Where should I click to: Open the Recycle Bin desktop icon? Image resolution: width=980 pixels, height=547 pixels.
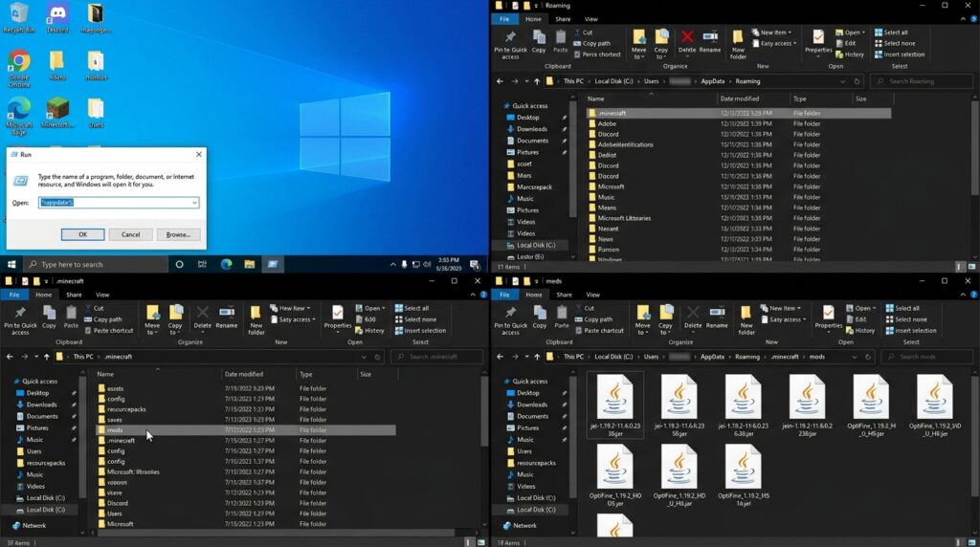click(19, 18)
